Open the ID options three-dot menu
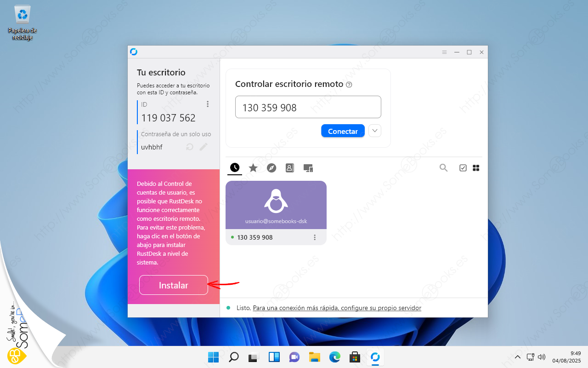 coord(208,104)
